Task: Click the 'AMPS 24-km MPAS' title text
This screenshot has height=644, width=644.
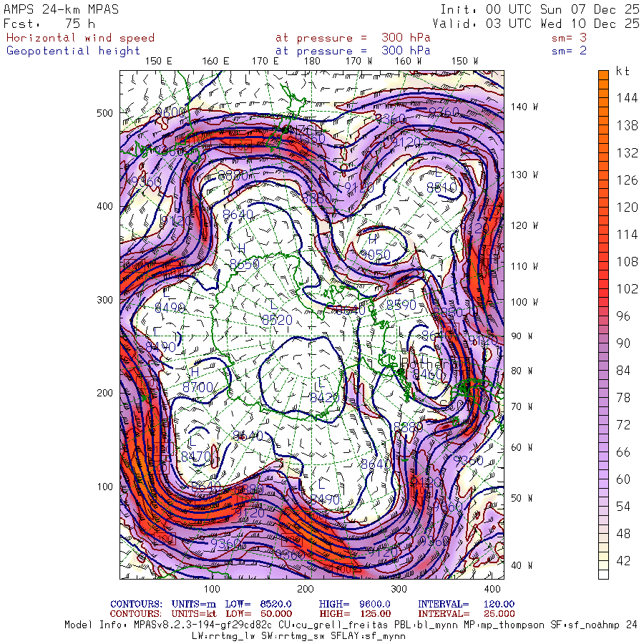Action: click(x=62, y=9)
